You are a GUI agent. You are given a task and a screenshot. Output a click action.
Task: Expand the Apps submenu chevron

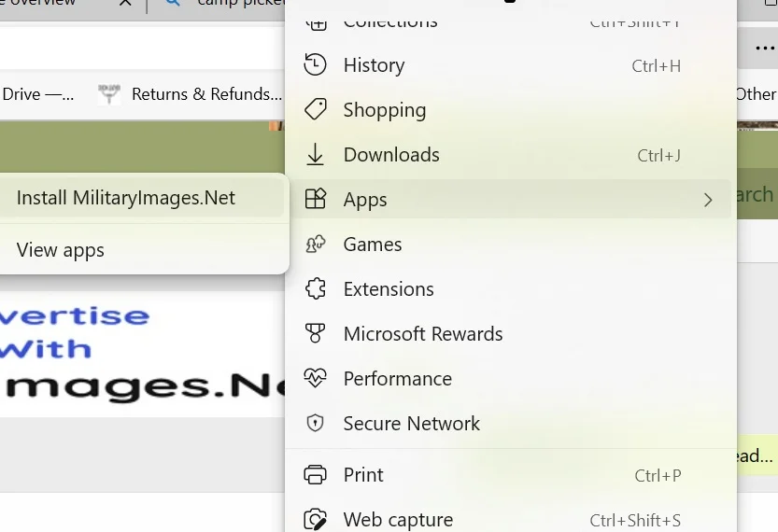708,200
